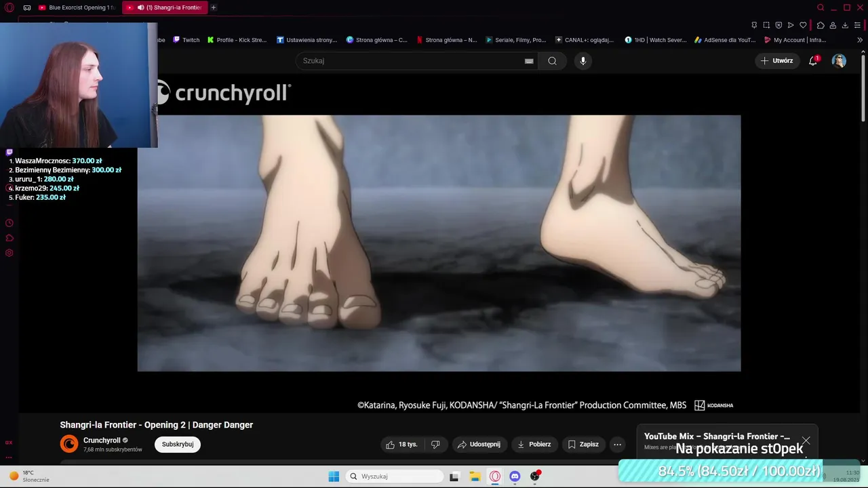Viewport: 868px width, 488px height.
Task: Open the Twitch bookmark
Action: pyautogui.click(x=186, y=40)
